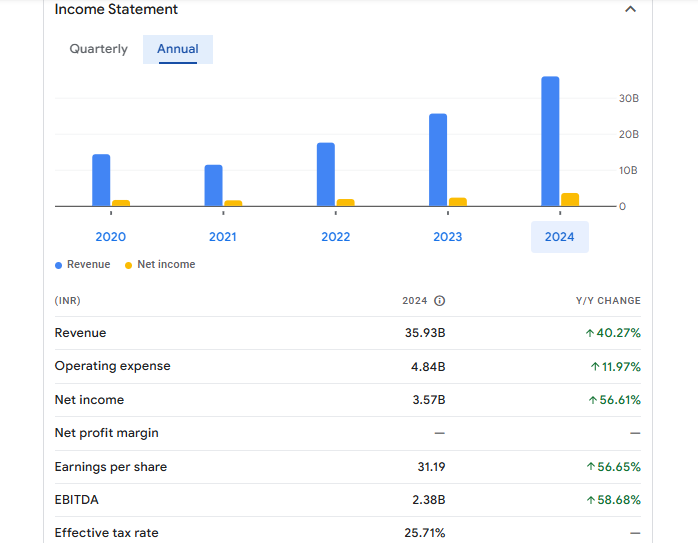Viewport: 698px width, 543px height.
Task: Click the 2024 yellow net income bar
Action: tap(570, 199)
